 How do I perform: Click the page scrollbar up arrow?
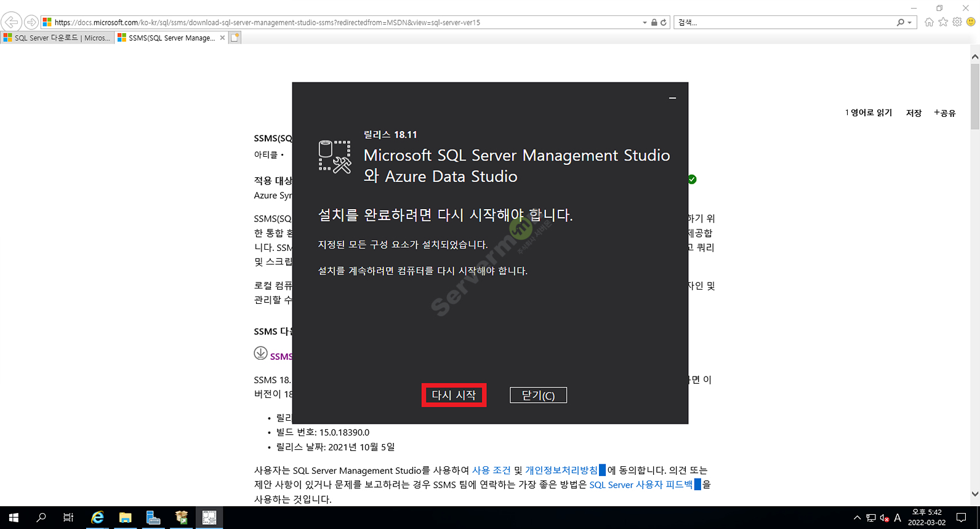pyautogui.click(x=974, y=57)
